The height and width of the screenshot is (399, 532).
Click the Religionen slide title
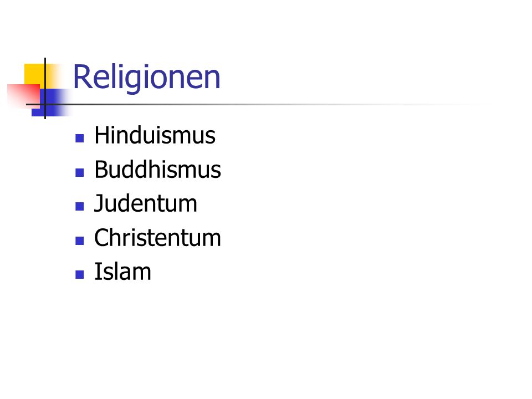pyautogui.click(x=146, y=78)
